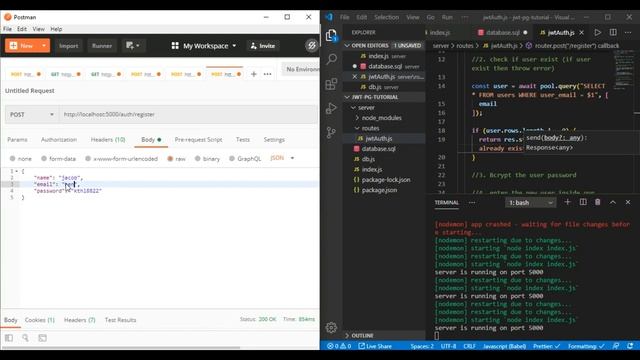Click the orange New button
The width and height of the screenshot is (640, 360).
[22, 45]
